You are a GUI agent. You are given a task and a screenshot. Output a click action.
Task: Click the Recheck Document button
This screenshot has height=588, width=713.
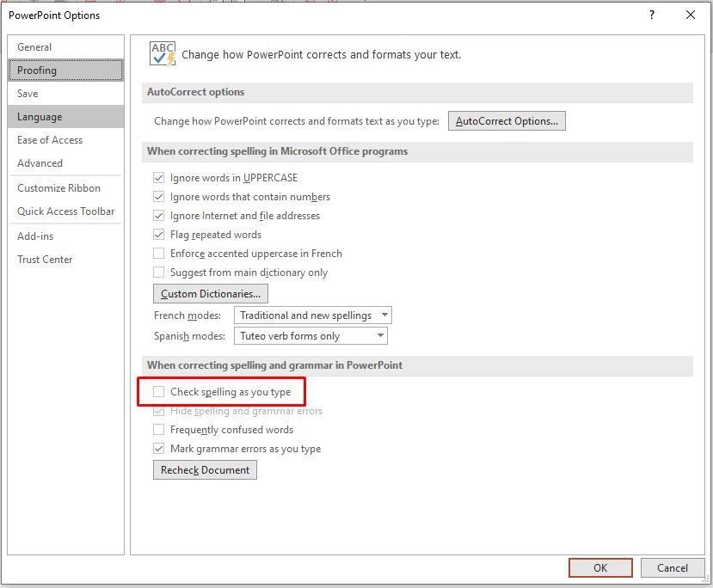click(205, 470)
